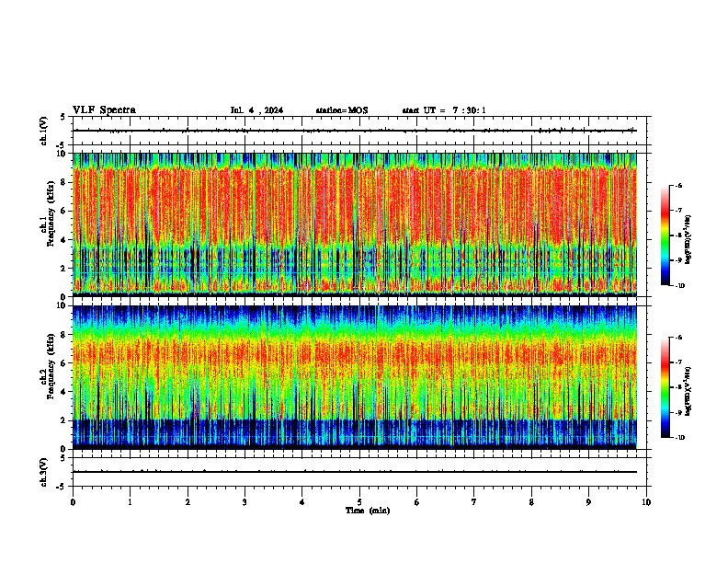Click the ch.2 spectrogram color scale bar
Screen dimensions: 728x563
pyautogui.click(x=665, y=387)
